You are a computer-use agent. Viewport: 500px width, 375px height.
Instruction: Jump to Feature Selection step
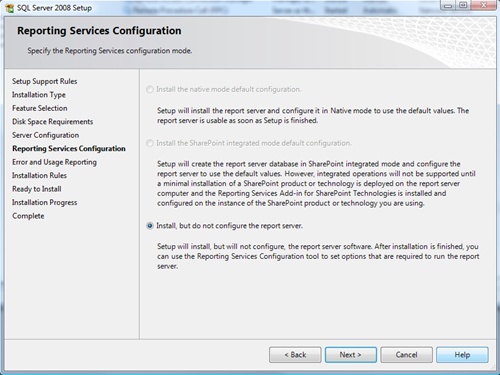[x=40, y=108]
